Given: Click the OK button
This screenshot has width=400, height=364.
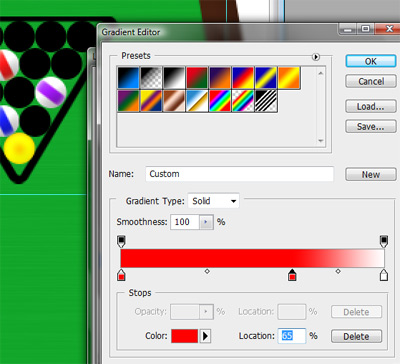Looking at the screenshot, I should [371, 61].
